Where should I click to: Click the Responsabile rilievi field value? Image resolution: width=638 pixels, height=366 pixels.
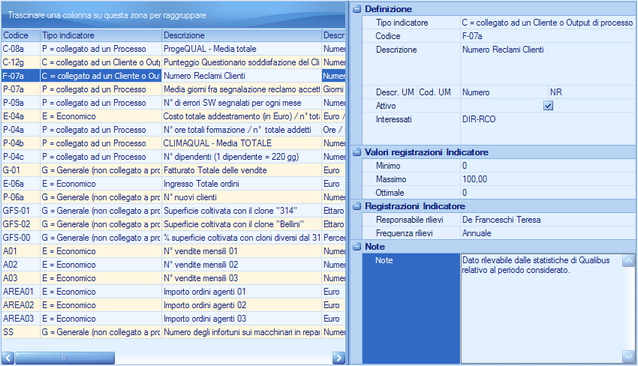coord(548,220)
